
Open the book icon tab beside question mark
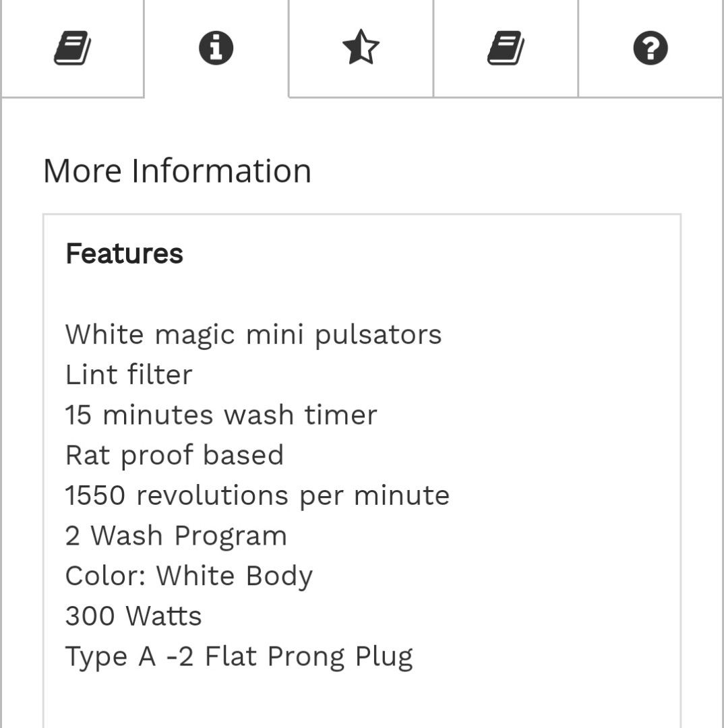pos(506,48)
